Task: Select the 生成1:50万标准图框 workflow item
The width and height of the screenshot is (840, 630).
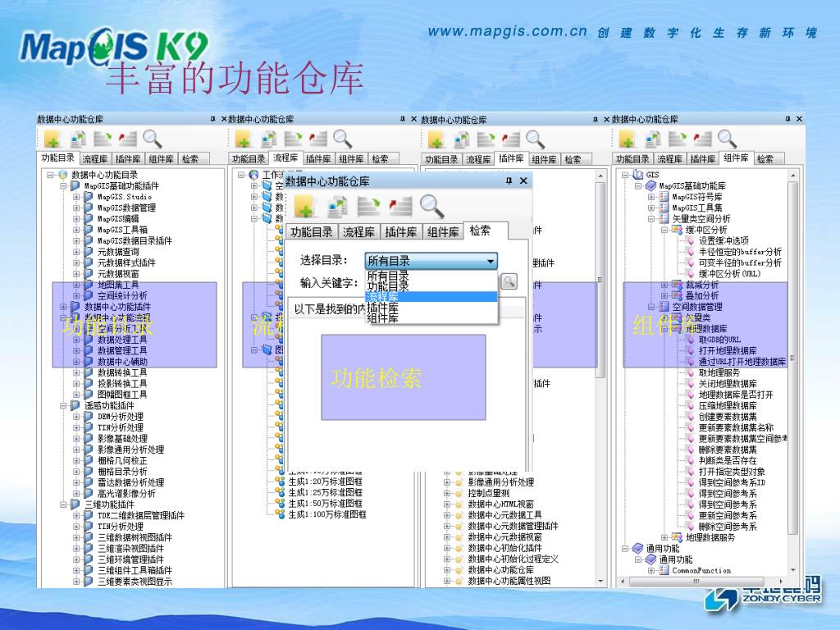Action: pos(325,504)
